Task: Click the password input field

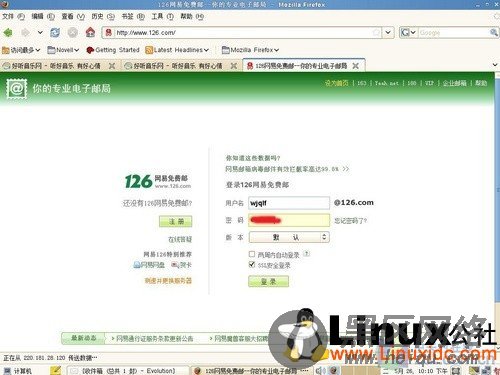Action: [x=289, y=220]
